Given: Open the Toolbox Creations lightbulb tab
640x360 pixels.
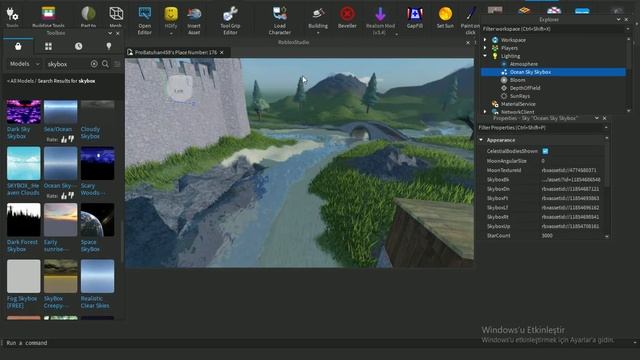Looking at the screenshot, I should 109,47.
